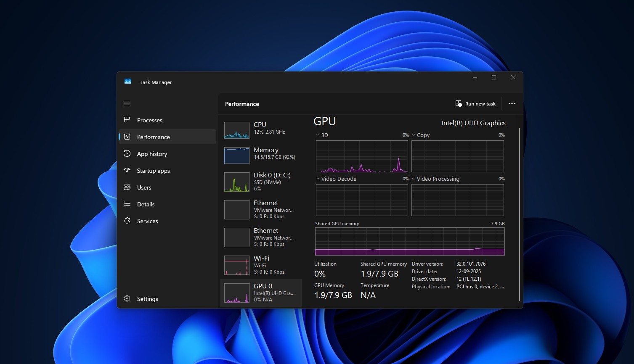Click the performance pane vertical scrollbar
634x364 pixels.
point(520,214)
